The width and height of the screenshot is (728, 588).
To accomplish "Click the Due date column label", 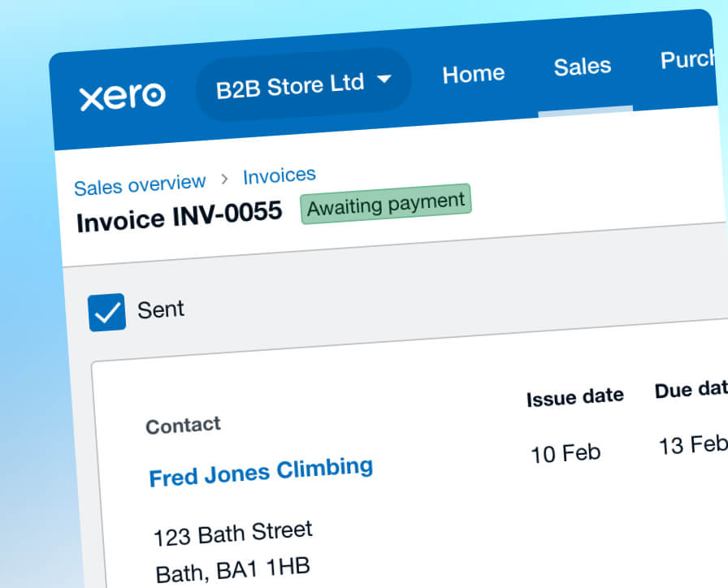I will point(691,391).
